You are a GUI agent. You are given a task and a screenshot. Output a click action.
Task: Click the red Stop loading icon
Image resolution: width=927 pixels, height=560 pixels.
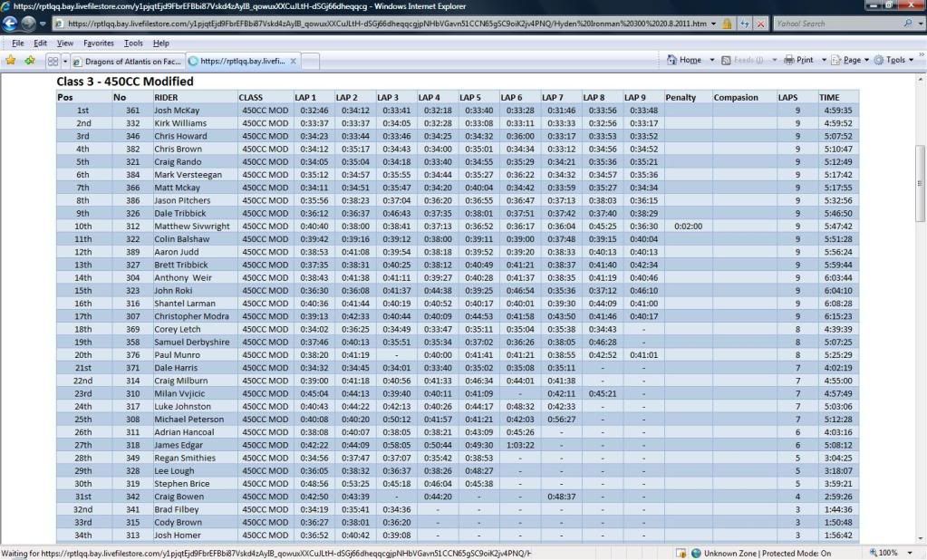point(760,24)
